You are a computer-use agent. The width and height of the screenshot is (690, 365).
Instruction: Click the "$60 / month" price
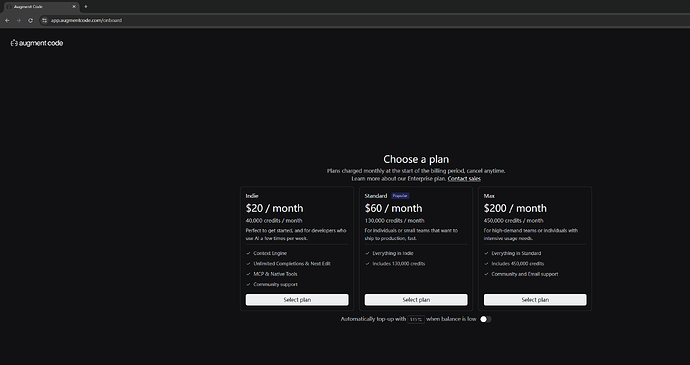click(393, 208)
